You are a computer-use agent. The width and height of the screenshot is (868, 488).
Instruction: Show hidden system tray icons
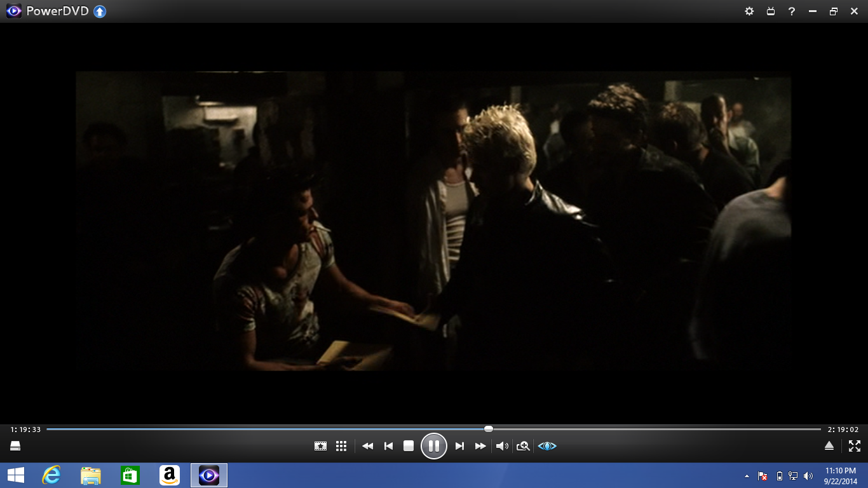pos(747,476)
